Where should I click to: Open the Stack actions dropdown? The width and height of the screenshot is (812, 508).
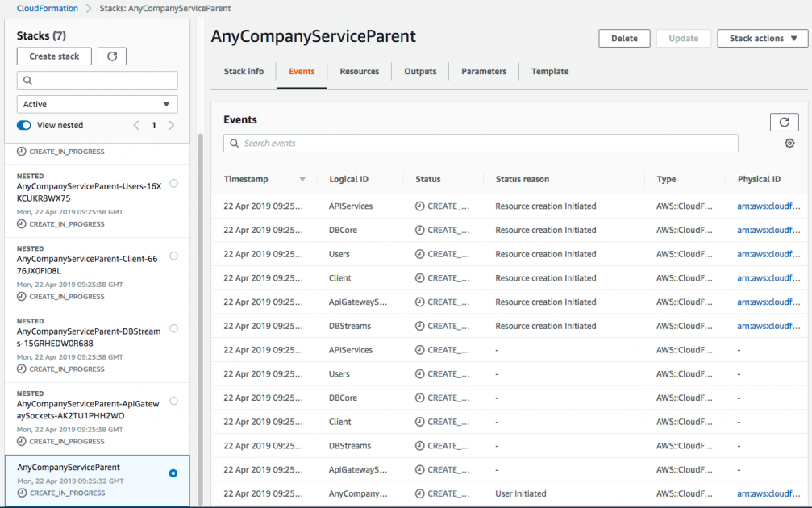point(761,38)
